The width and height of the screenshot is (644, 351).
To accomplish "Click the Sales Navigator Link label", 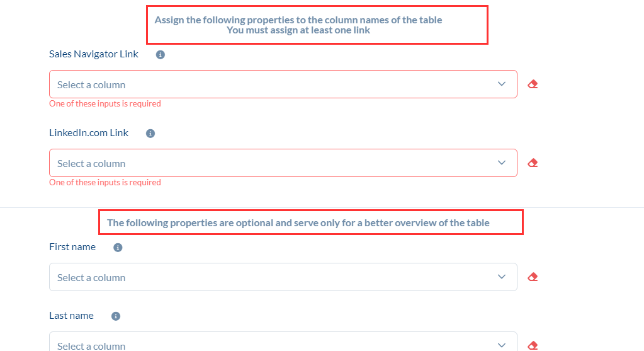I will (x=94, y=54).
